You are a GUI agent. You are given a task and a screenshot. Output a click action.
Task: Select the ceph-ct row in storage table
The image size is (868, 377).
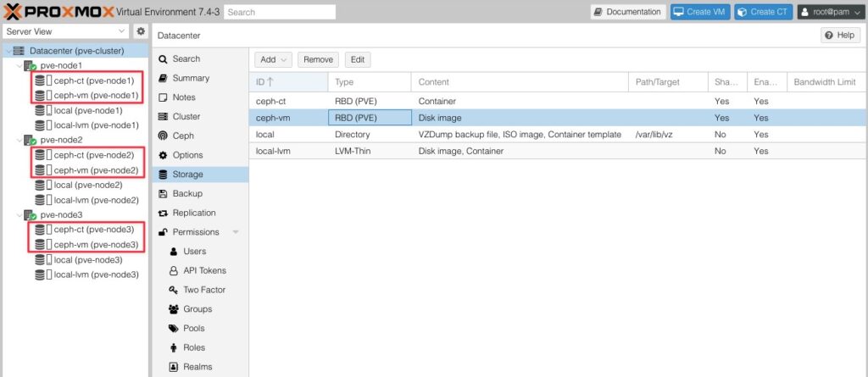(558, 102)
